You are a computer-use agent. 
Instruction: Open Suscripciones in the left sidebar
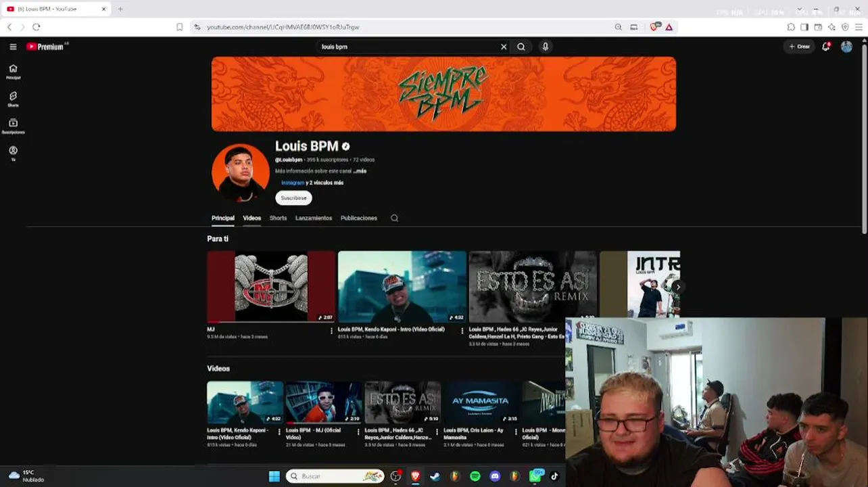pos(13,126)
